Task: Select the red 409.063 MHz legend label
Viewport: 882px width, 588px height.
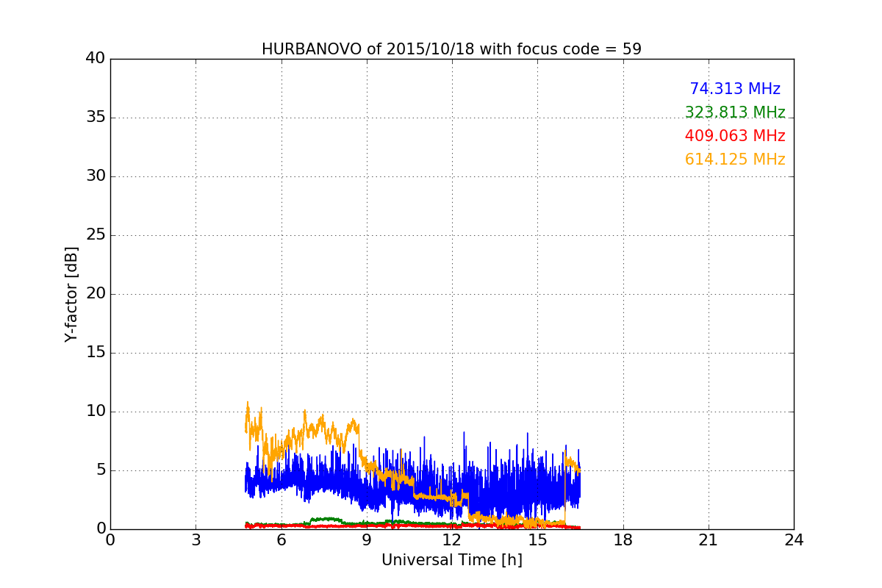Action: point(735,136)
